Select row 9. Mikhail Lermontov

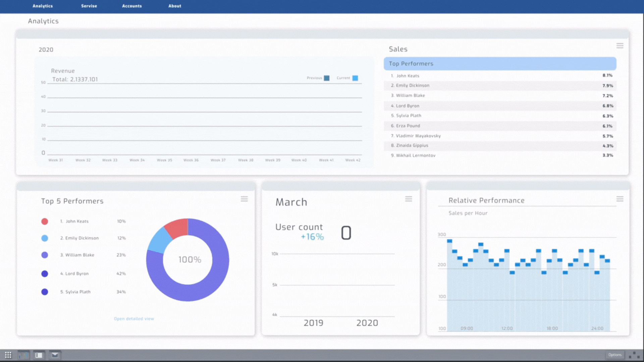500,156
